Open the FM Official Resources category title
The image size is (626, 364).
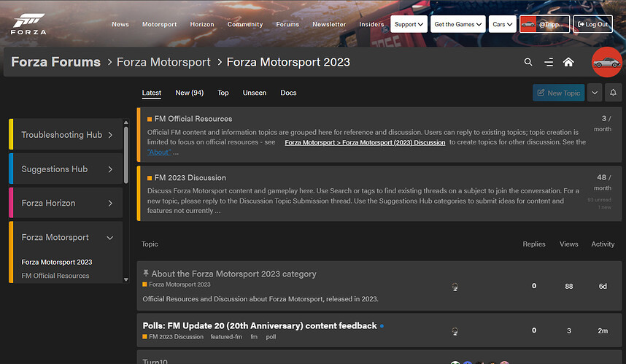click(193, 119)
